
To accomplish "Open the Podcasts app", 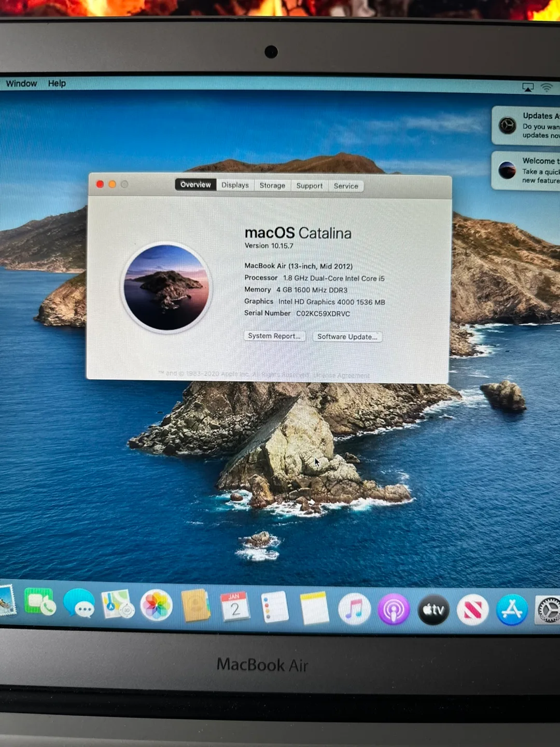I will point(393,610).
